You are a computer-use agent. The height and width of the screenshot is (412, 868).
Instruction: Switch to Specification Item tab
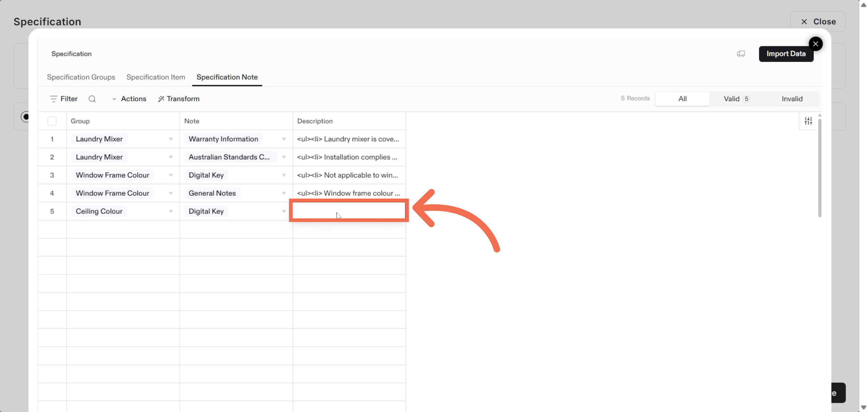pos(156,77)
